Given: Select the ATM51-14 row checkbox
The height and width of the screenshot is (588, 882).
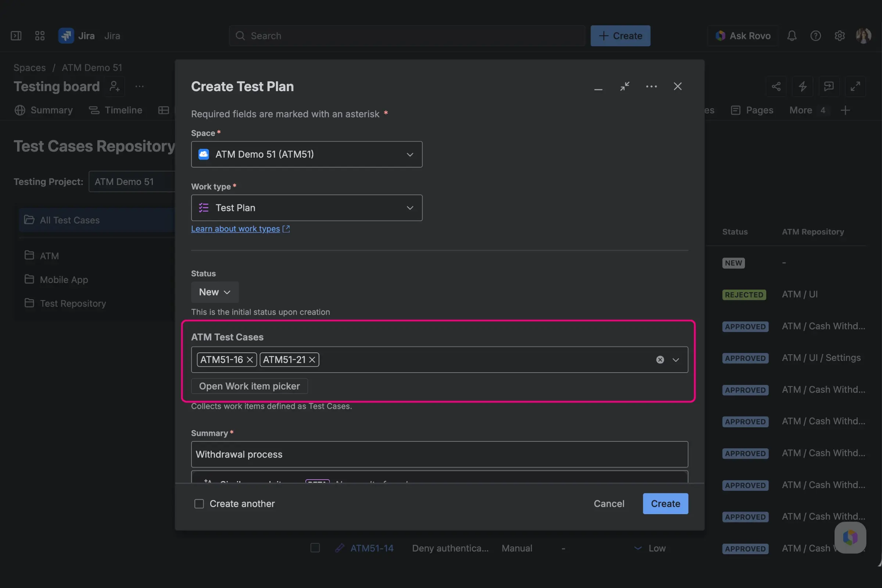Looking at the screenshot, I should tap(315, 548).
